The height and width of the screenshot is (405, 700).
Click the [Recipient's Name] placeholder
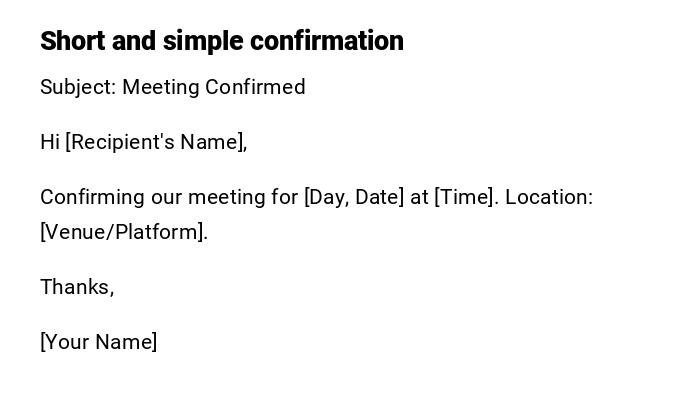click(x=155, y=142)
